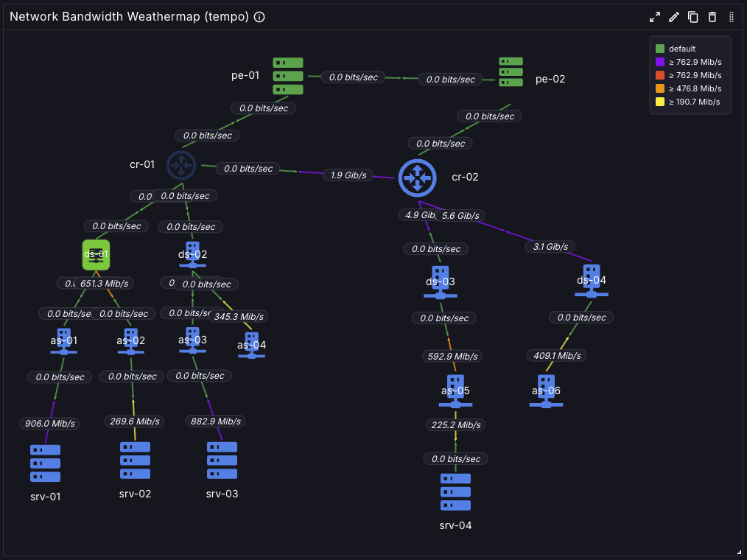Click the panel info icon beside title
The width and height of the screenshot is (747, 560).
pos(259,17)
